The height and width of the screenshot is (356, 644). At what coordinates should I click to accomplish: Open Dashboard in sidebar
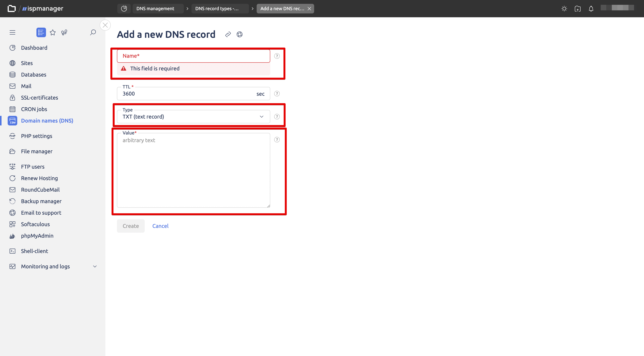coord(34,48)
